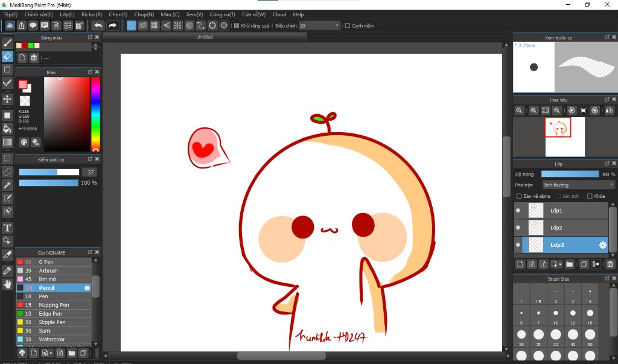Select G Pen brush
Viewport: 618px width, 364px height.
54,262
